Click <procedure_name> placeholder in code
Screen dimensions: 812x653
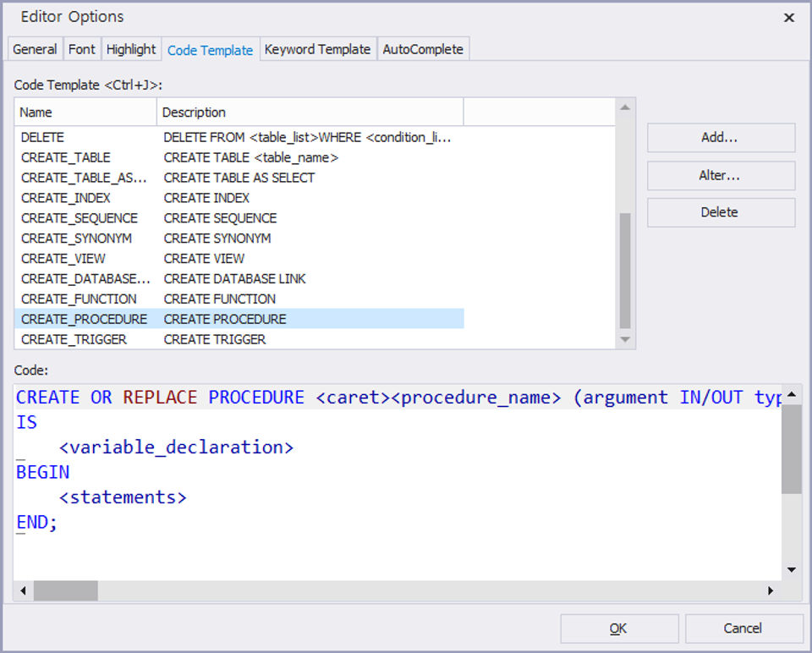(476, 398)
